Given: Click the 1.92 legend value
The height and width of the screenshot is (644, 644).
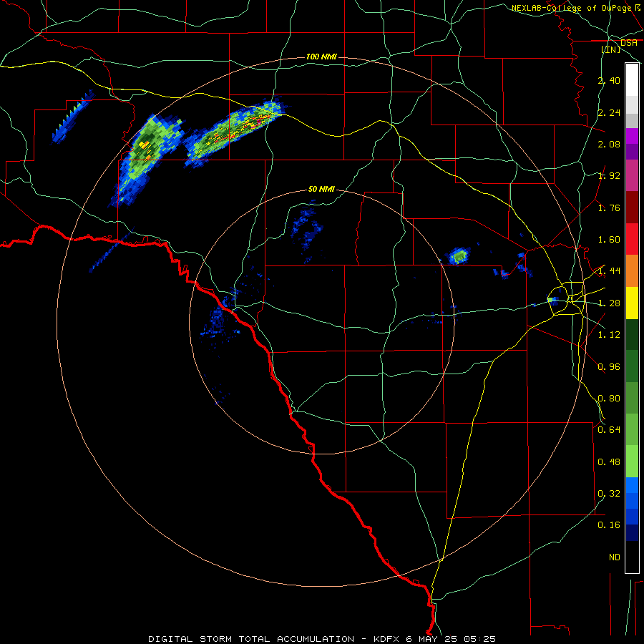Looking at the screenshot, I should [609, 176].
